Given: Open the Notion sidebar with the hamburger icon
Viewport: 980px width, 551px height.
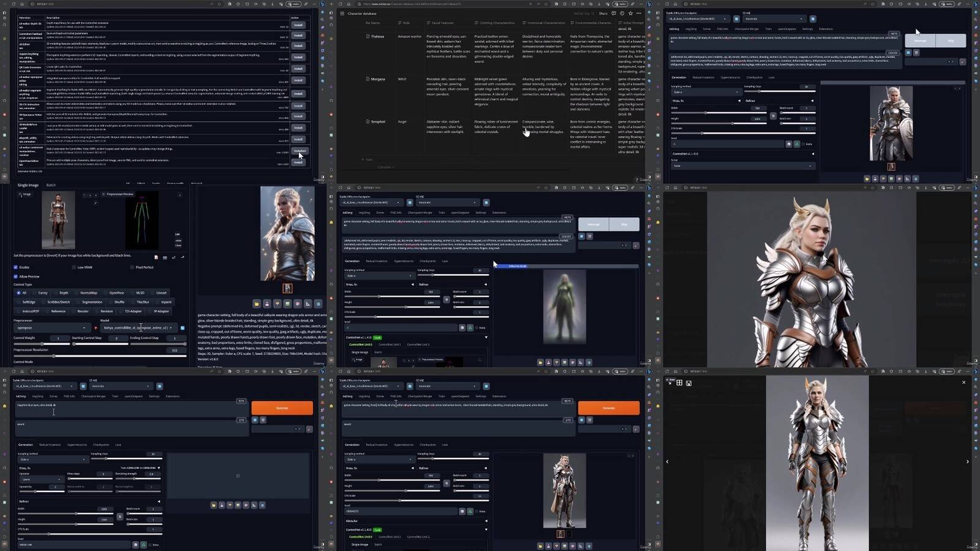Looking at the screenshot, I should (x=342, y=13).
